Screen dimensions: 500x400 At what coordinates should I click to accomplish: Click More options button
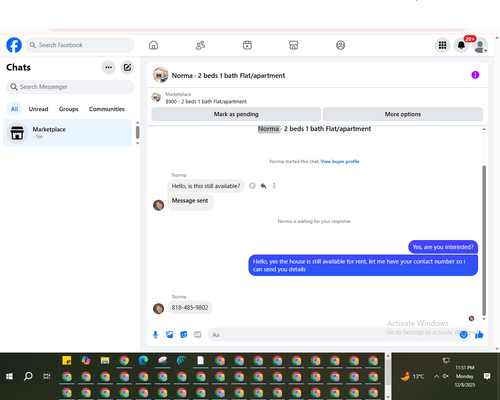(403, 114)
